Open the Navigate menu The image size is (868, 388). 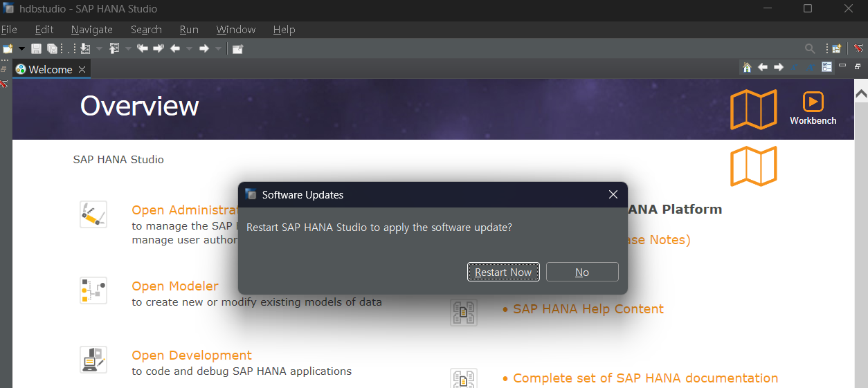pyautogui.click(x=91, y=30)
